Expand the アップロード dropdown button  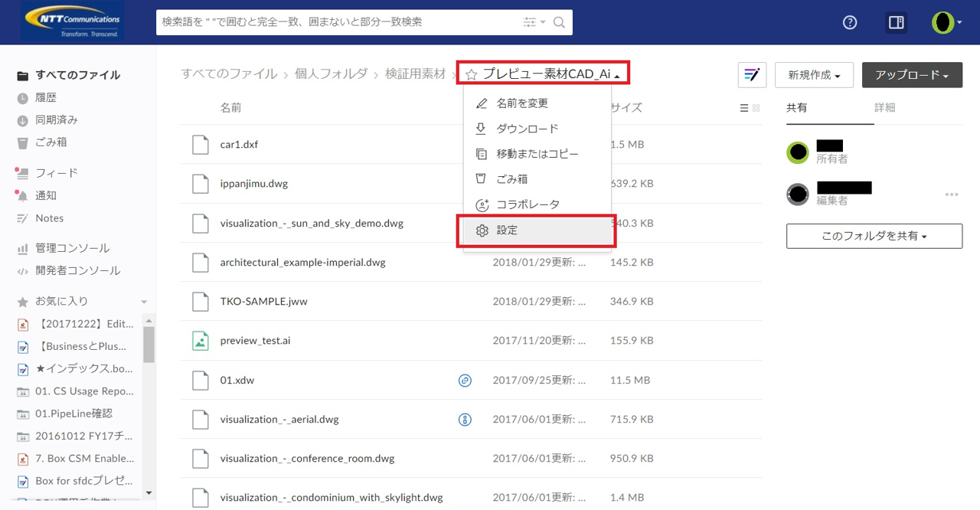pyautogui.click(x=912, y=75)
